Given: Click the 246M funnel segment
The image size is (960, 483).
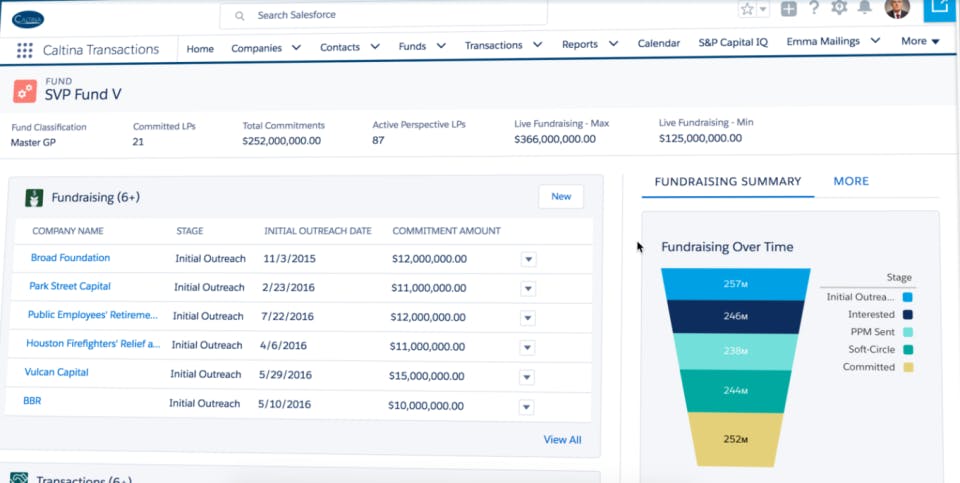Looking at the screenshot, I should click(735, 316).
